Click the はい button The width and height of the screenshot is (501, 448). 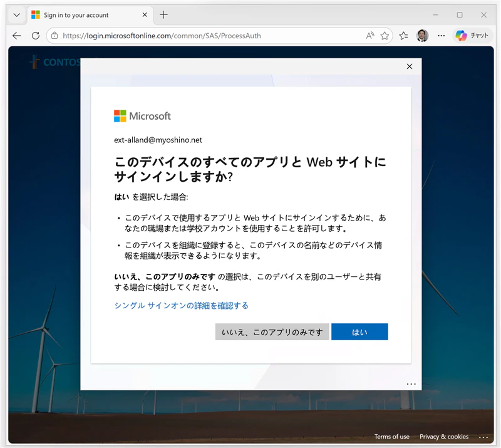click(359, 332)
